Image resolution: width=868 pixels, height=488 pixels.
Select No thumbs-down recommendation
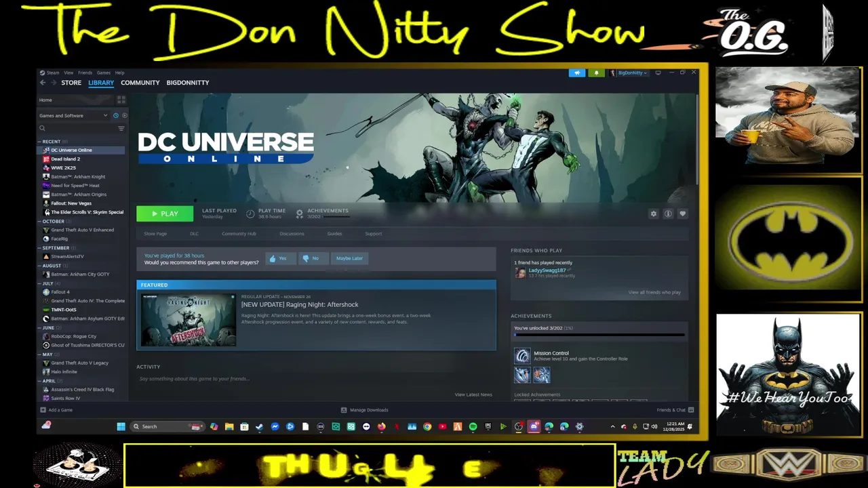(313, 258)
